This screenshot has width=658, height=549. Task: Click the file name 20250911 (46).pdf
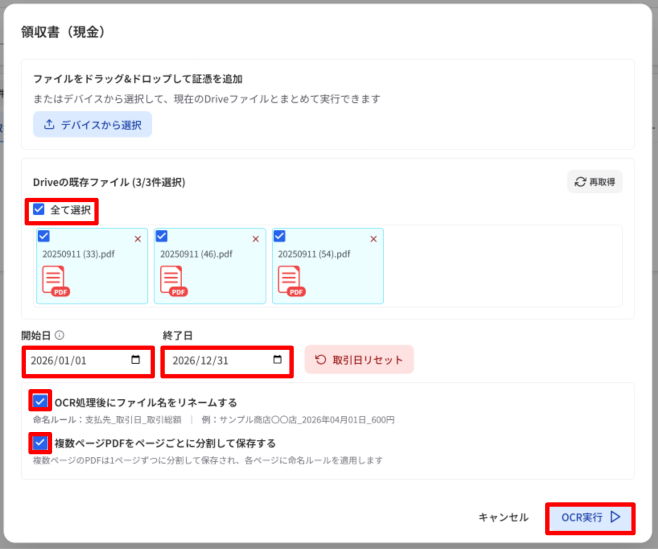coord(196,254)
